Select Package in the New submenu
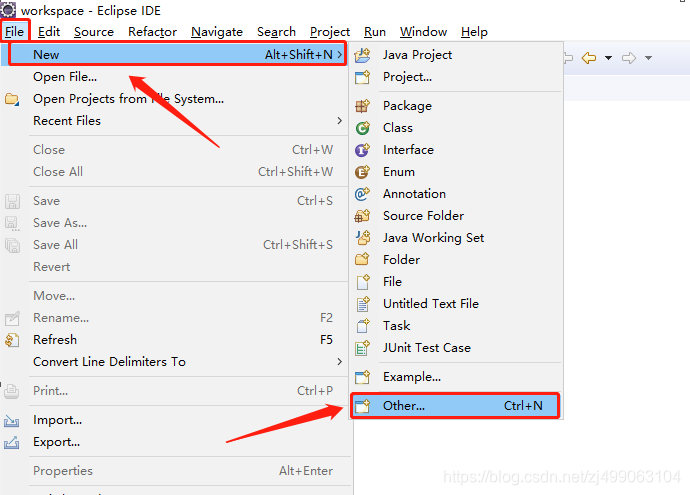Image resolution: width=690 pixels, height=495 pixels. tap(457, 106)
